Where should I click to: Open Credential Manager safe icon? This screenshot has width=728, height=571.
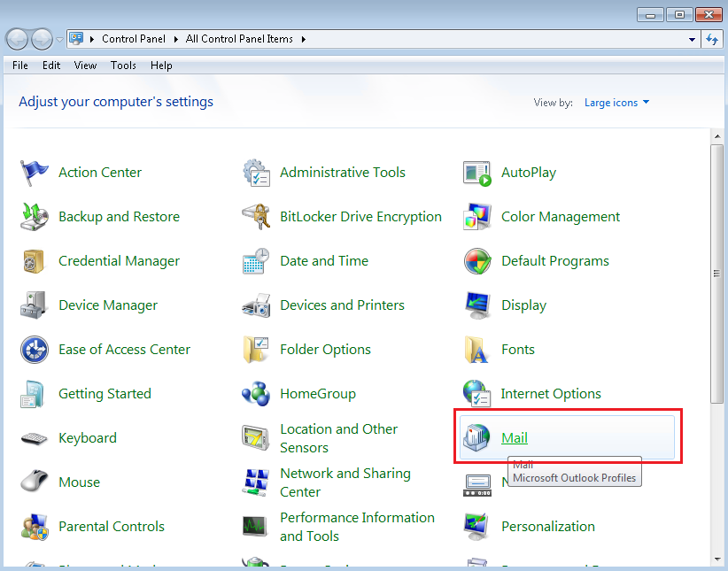[34, 261]
